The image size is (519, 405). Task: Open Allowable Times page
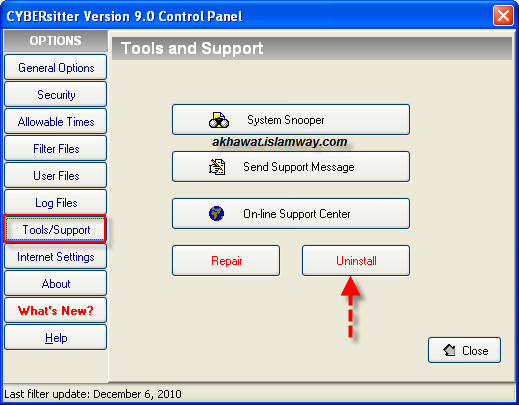point(56,122)
